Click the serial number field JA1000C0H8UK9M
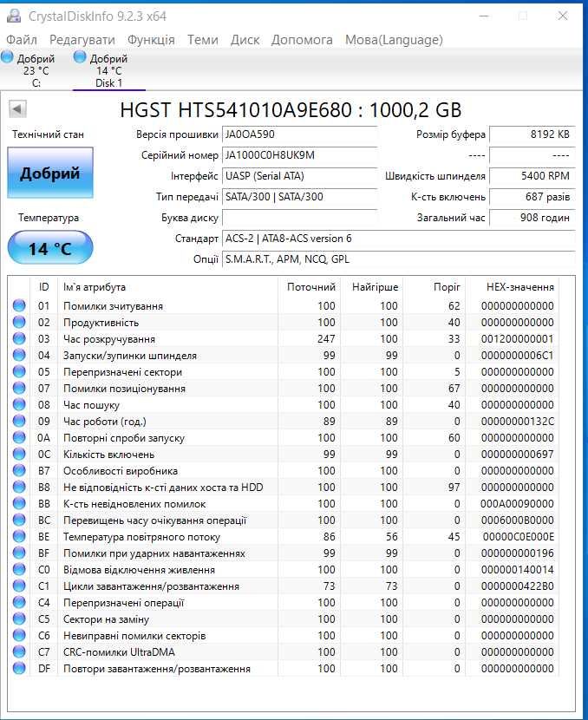 coord(300,155)
